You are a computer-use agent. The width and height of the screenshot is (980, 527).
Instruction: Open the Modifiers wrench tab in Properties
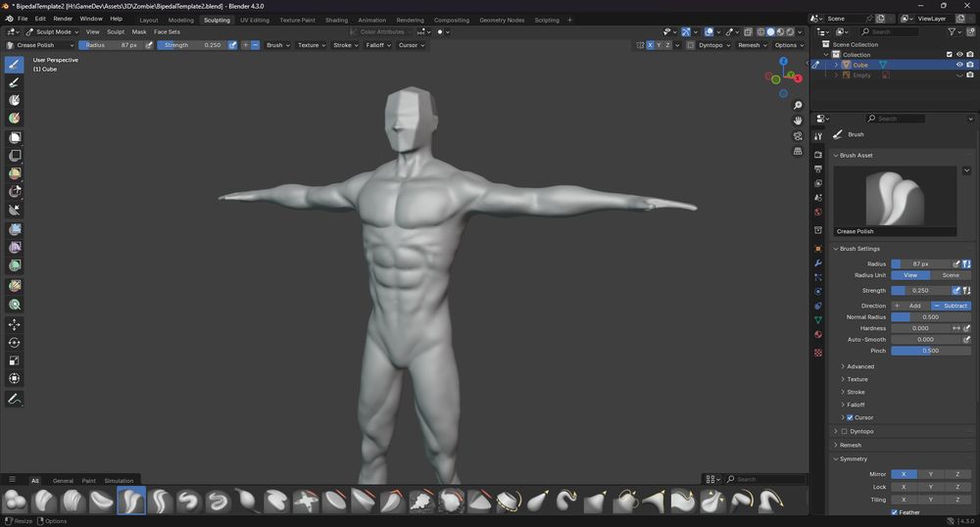[x=818, y=263]
